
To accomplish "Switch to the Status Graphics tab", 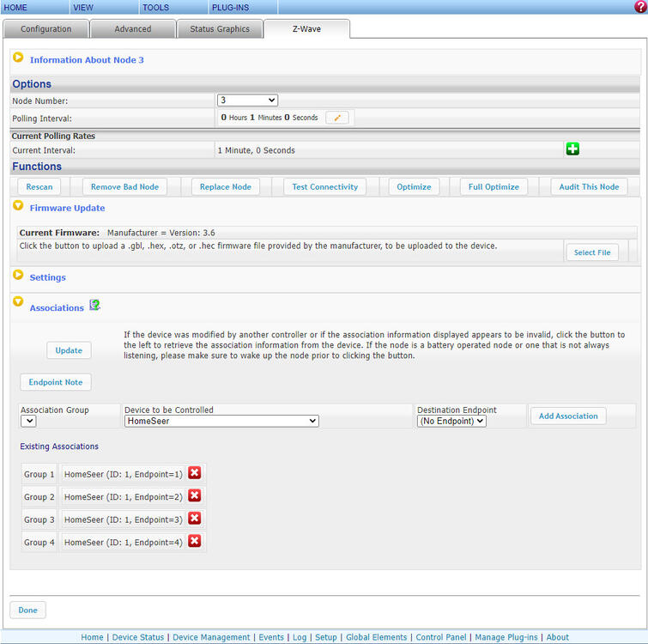I will tap(220, 29).
